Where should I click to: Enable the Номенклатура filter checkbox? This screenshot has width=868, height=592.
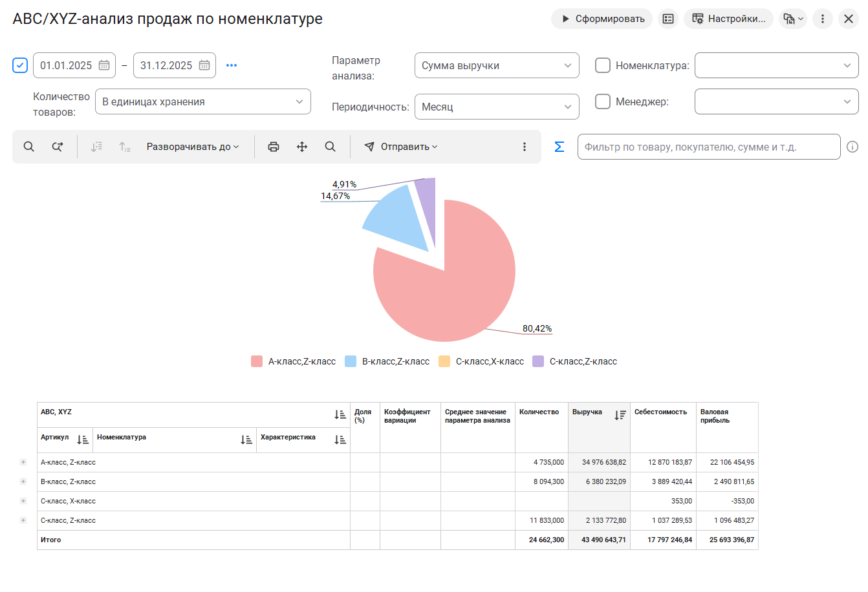coord(603,65)
